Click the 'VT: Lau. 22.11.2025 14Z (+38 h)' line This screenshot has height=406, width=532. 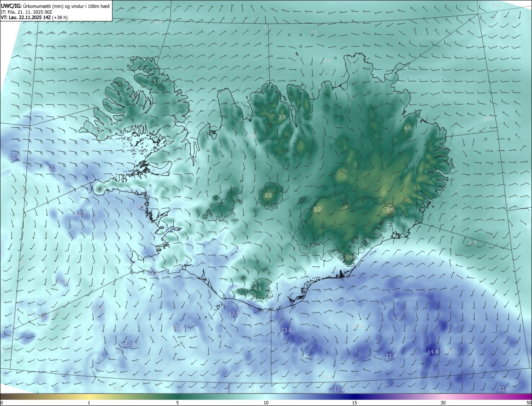click(x=34, y=17)
